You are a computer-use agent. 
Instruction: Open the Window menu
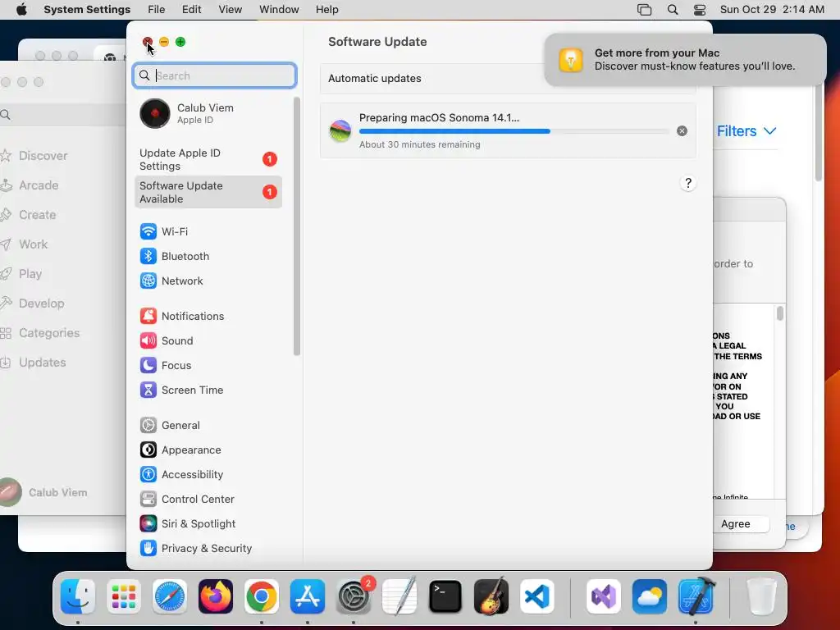pos(279,10)
